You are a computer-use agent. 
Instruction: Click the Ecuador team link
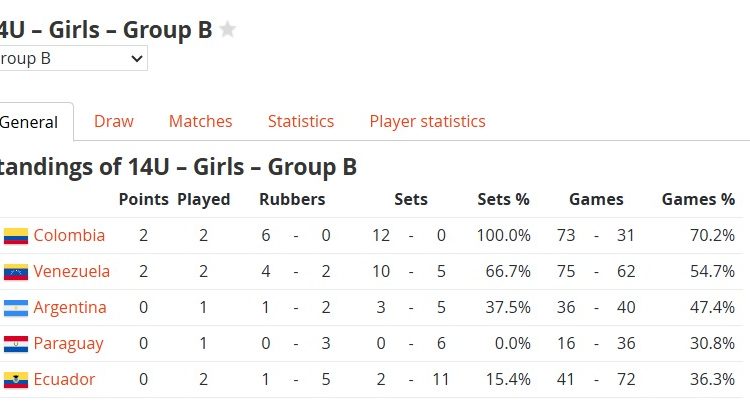point(64,380)
